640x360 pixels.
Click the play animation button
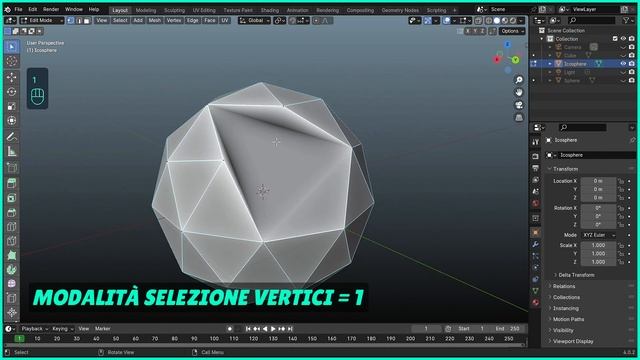[x=273, y=329]
